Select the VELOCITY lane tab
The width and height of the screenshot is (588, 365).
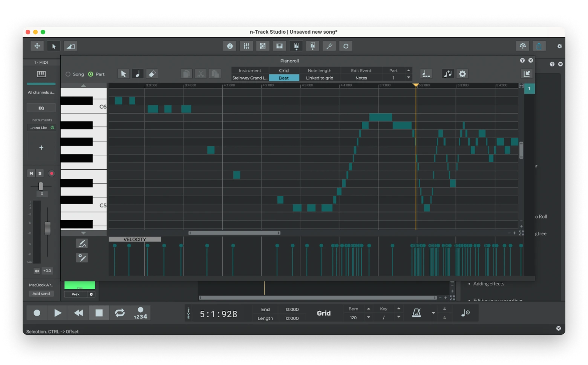pos(135,239)
